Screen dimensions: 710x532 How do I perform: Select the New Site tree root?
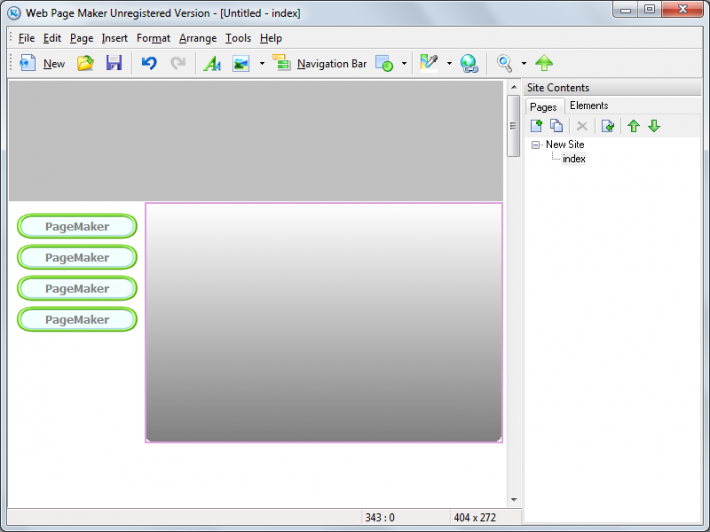point(565,144)
